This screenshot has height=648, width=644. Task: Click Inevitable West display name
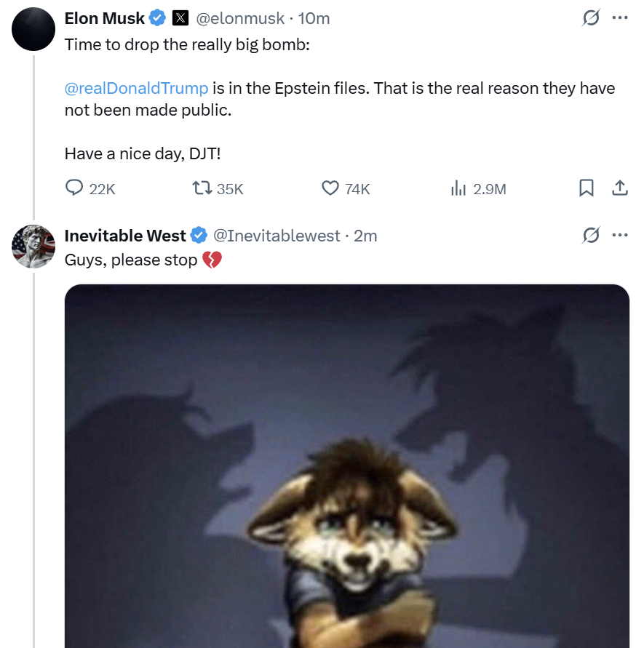(125, 236)
